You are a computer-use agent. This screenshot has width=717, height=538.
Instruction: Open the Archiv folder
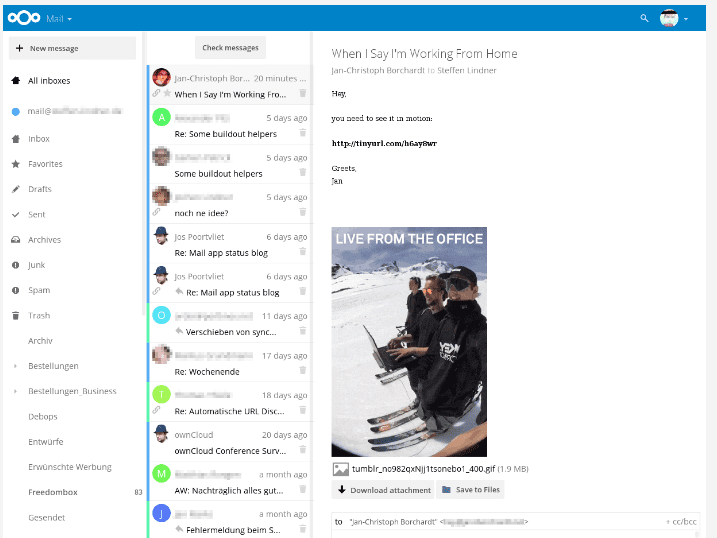point(40,341)
